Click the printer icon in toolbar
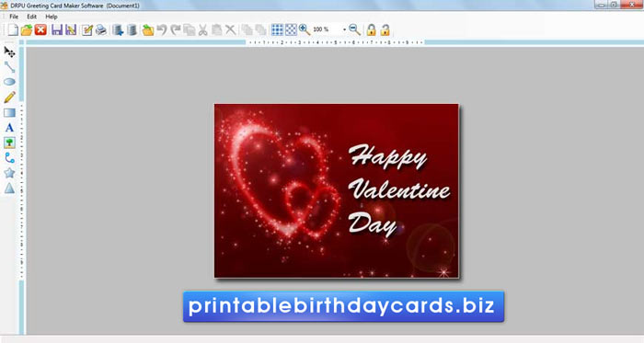This screenshot has width=644, height=343. (101, 30)
